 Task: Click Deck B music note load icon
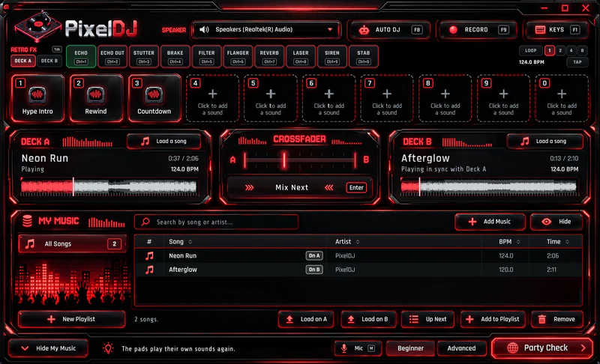[x=525, y=142]
